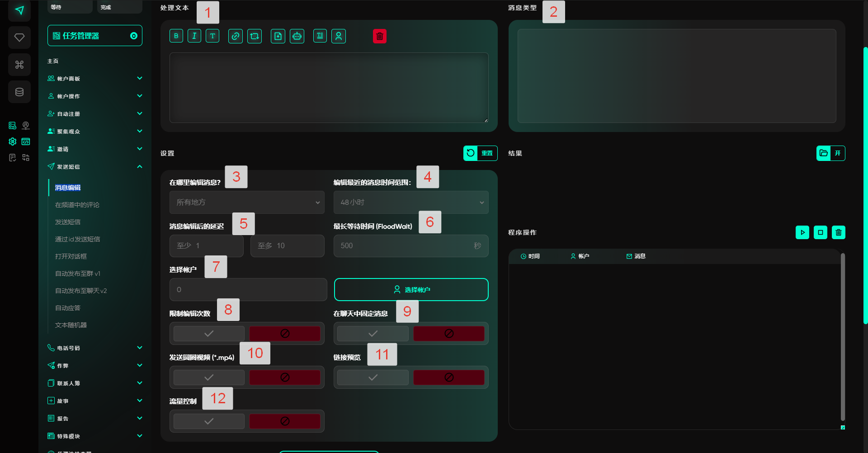The image size is (868, 453).
Task: Insert a link with the chain icon
Action: click(235, 36)
